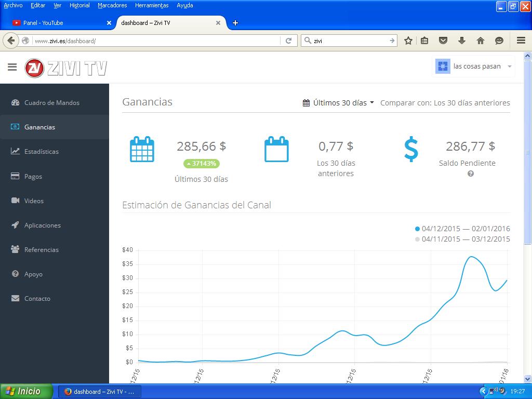532x399 pixels.
Task: Click the Referencias people icon
Action: pyautogui.click(x=15, y=250)
